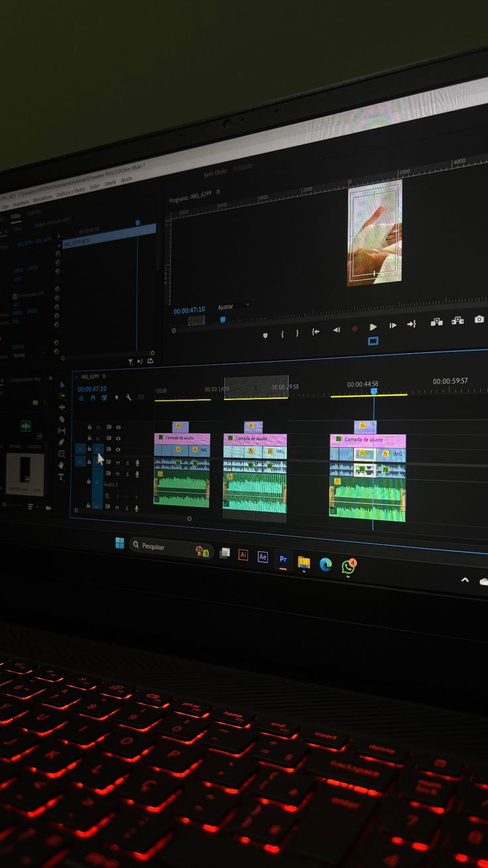The width and height of the screenshot is (488, 868).
Task: Click the timeline playhead at 00:00:44:58
Action: 373,392
